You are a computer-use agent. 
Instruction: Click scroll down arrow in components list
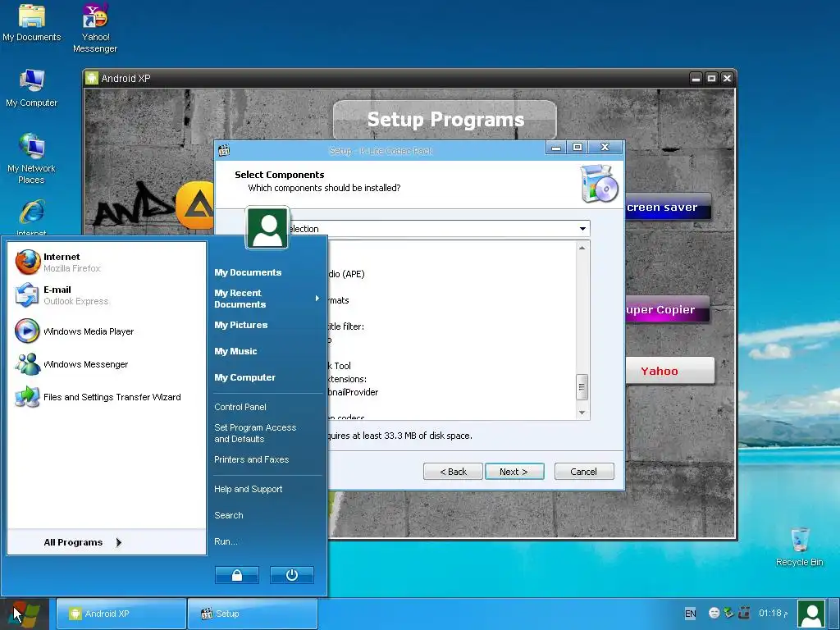pos(582,413)
